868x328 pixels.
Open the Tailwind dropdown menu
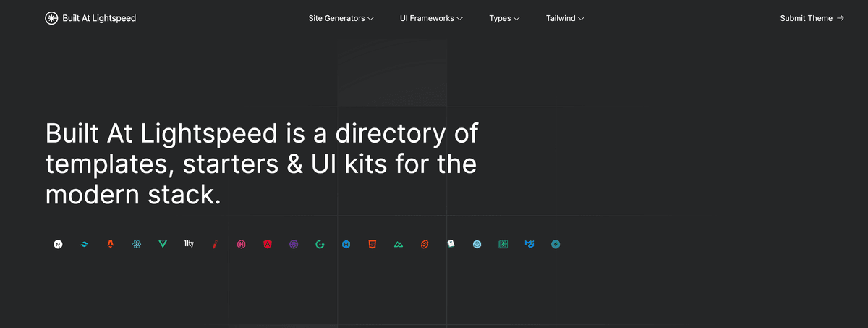tap(565, 18)
